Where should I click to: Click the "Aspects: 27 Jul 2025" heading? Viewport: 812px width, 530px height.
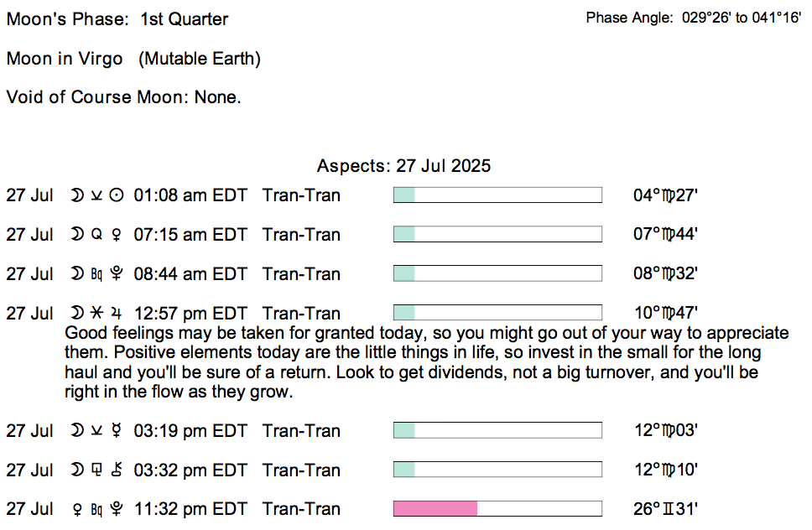403,166
